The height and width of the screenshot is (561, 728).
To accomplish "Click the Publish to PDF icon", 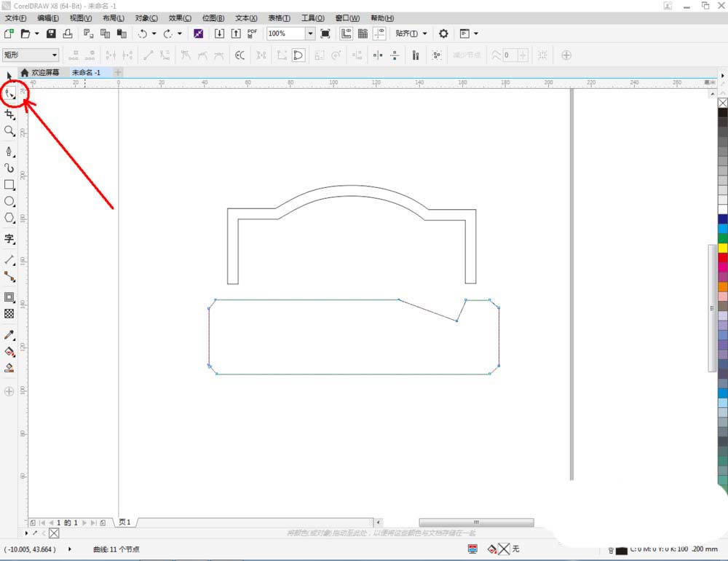I will [252, 34].
